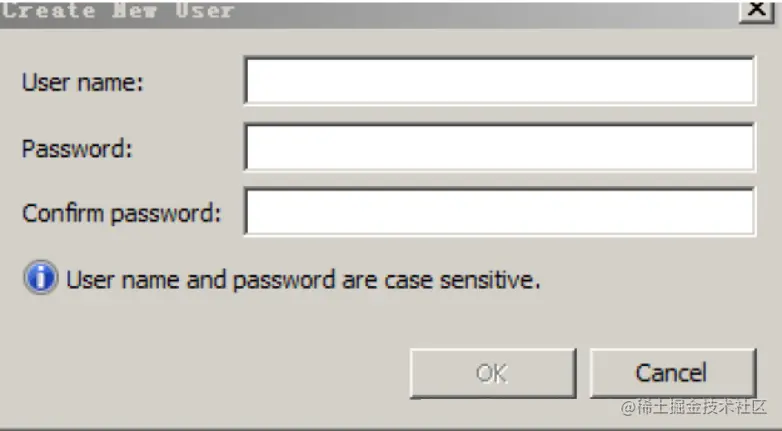782x431 pixels.
Task: Click the watermark text below Cancel
Action: click(693, 408)
